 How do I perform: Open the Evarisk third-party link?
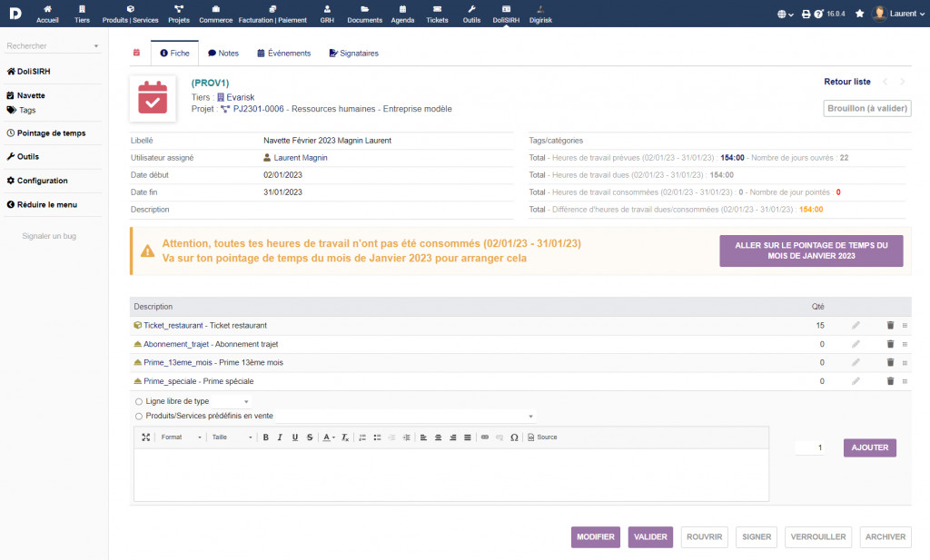(x=241, y=96)
